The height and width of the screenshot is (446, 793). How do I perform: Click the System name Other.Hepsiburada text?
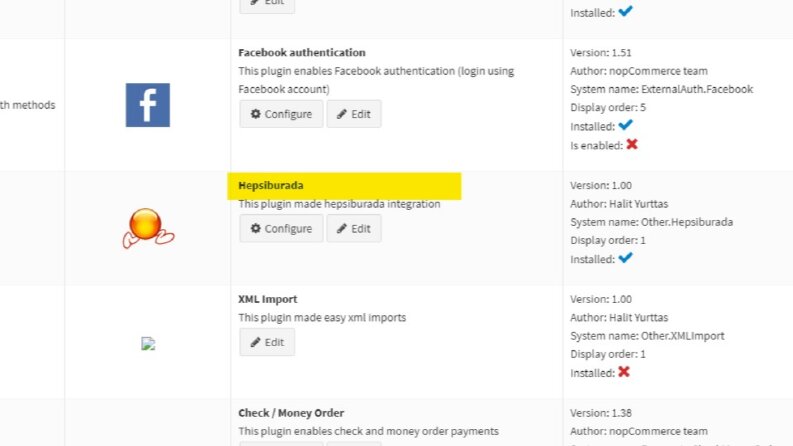pyautogui.click(x=651, y=222)
